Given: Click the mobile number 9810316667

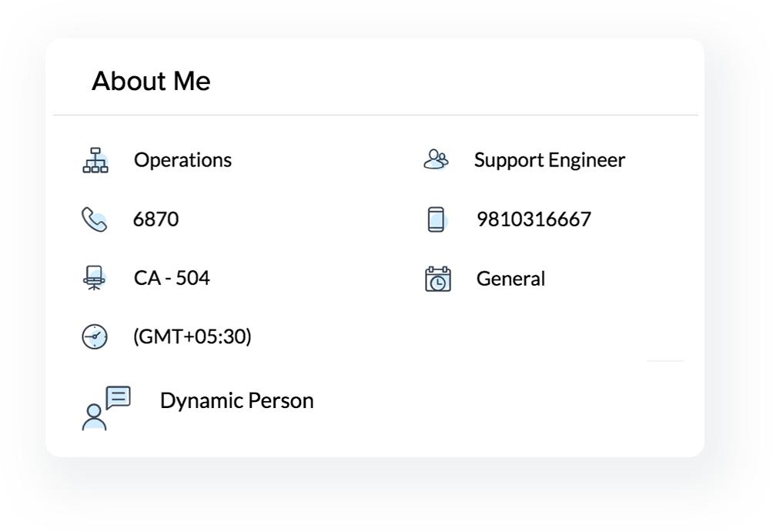Looking at the screenshot, I should [534, 219].
